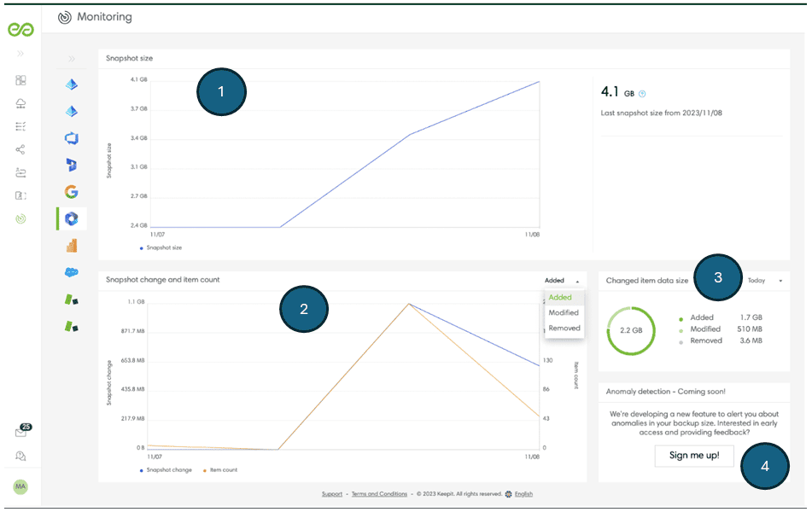The image size is (812, 512).
Task: Click the orange Power BI connector icon
Action: pyautogui.click(x=72, y=246)
